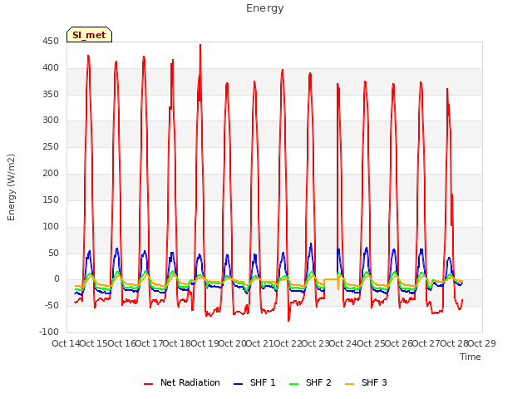Click the Time x-axis label
This screenshot has width=532, height=399.
point(470,357)
